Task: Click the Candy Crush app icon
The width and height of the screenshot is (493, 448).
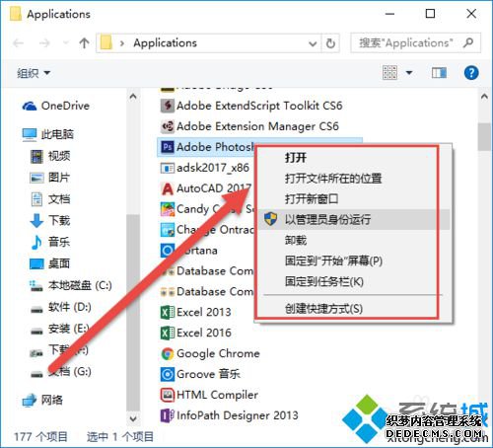Action: coord(168,209)
